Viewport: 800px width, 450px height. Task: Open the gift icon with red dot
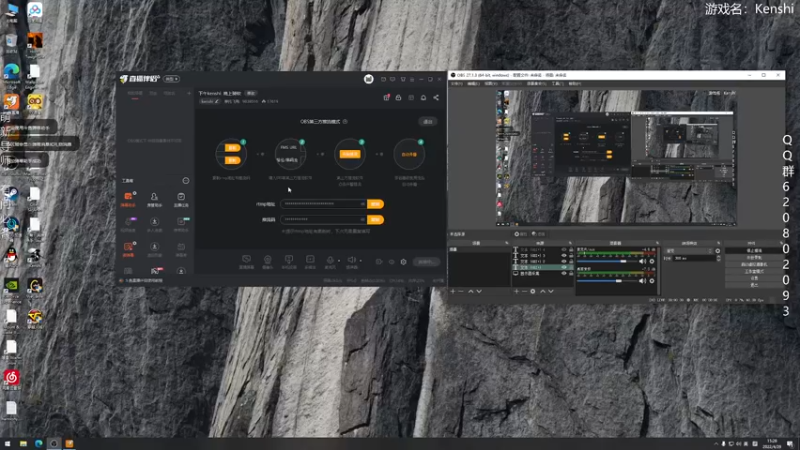click(x=386, y=97)
